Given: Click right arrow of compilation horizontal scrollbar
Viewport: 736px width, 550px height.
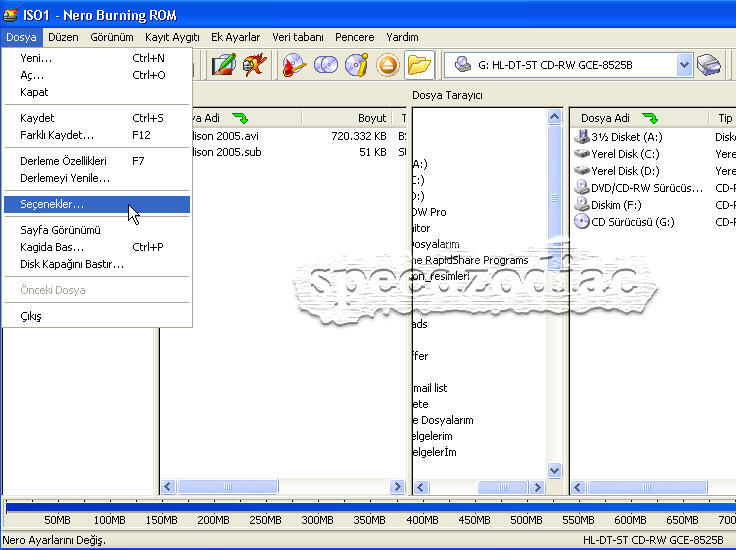Looking at the screenshot, I should click(397, 487).
